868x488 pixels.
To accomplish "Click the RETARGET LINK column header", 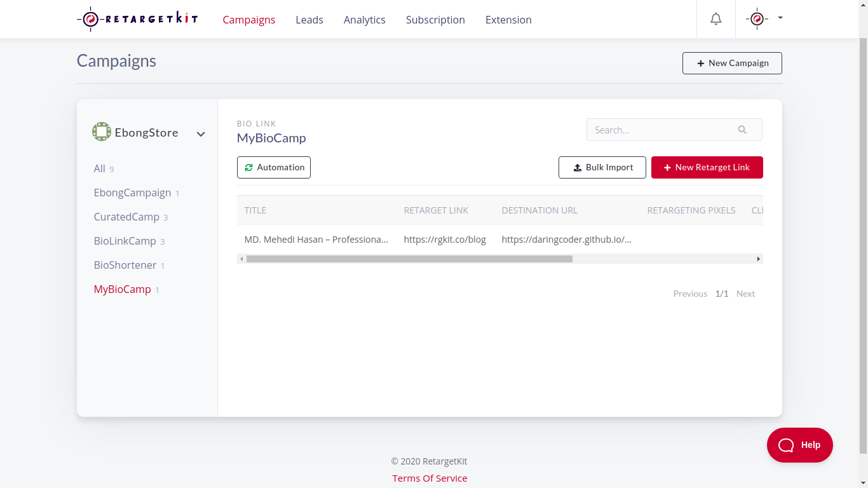I will tap(436, 210).
